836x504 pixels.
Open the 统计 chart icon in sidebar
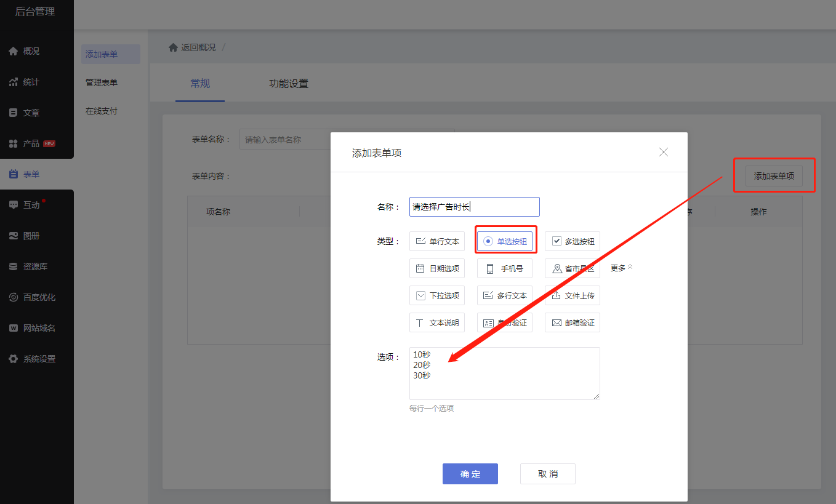pyautogui.click(x=13, y=82)
